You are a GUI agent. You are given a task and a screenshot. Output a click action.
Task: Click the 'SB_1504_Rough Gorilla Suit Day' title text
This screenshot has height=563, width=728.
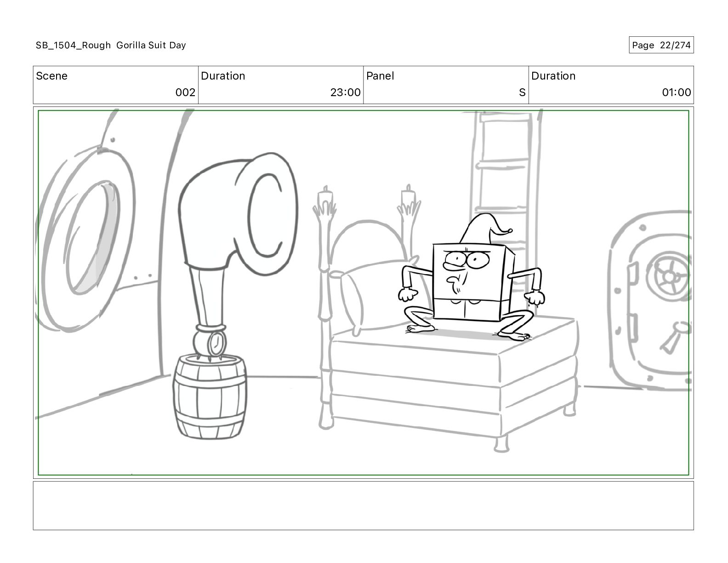tap(111, 45)
